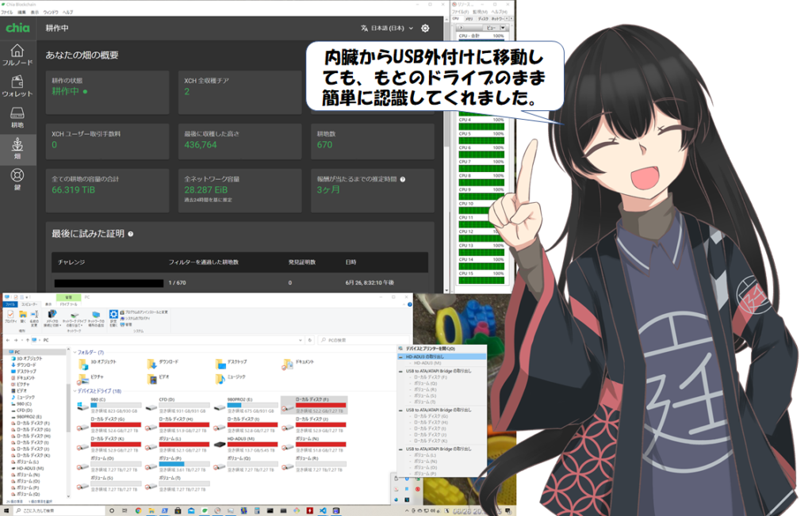This screenshot has width=812, height=516.
Task: Select 畑 (farm) in the Chia sidebar
Action: point(17,148)
